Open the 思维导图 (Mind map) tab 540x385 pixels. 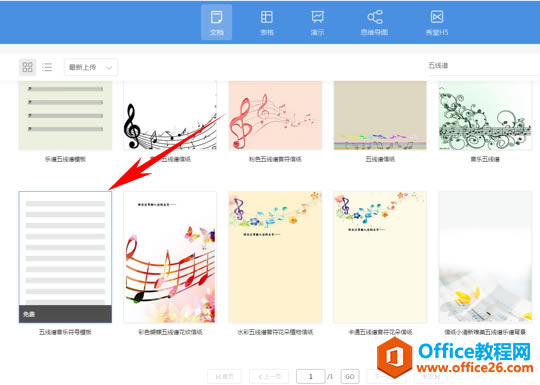click(374, 22)
